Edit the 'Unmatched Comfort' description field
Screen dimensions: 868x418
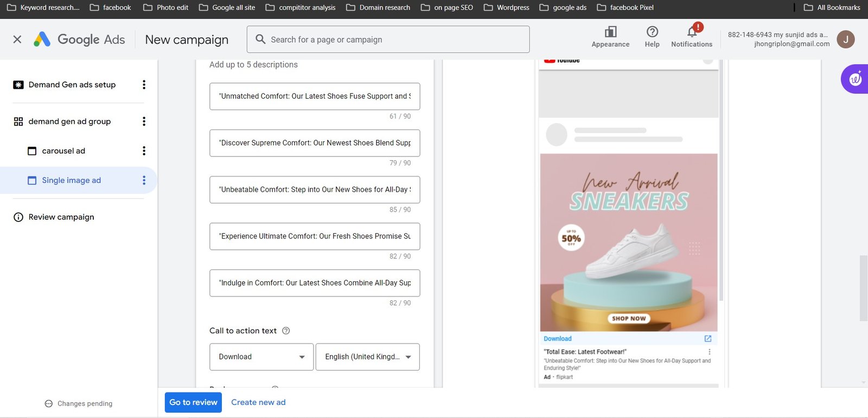[315, 96]
